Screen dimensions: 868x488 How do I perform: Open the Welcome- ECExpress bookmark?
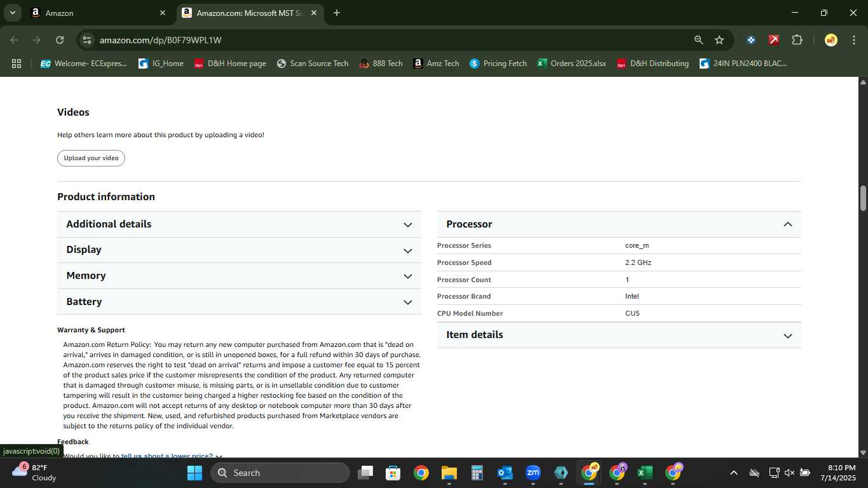tap(84, 64)
